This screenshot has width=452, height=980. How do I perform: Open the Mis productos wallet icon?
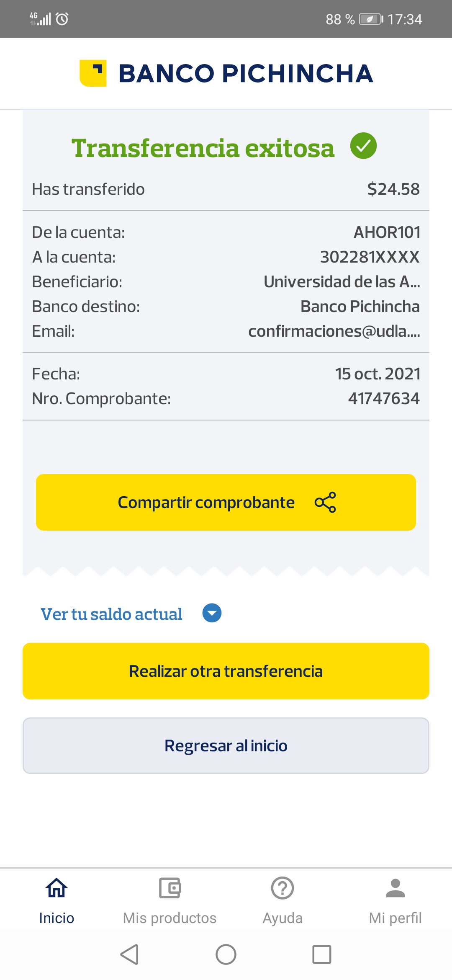tap(169, 888)
